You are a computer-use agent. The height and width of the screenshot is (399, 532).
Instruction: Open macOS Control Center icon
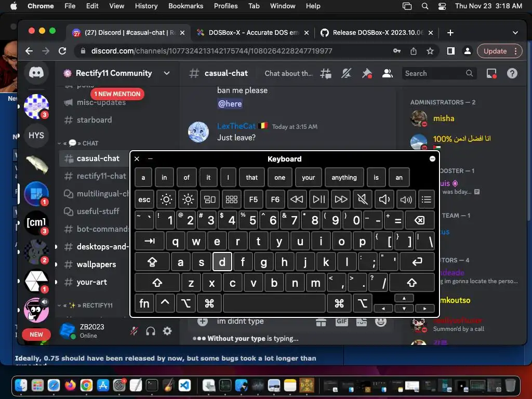[442, 6]
